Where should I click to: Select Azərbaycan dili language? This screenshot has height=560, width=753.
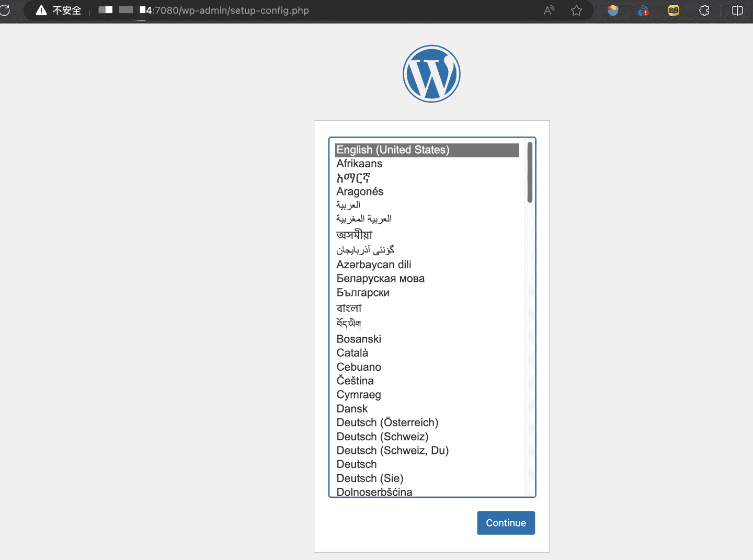(373, 265)
